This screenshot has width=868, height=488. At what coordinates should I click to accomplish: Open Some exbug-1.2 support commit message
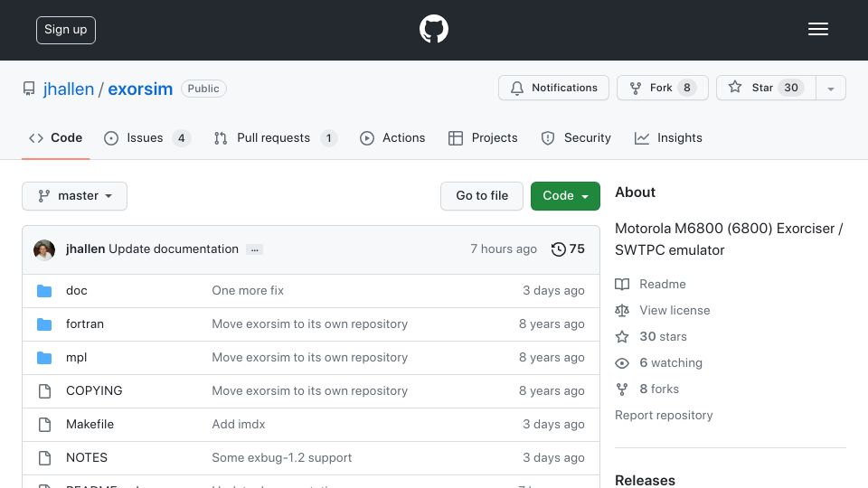[x=282, y=457]
